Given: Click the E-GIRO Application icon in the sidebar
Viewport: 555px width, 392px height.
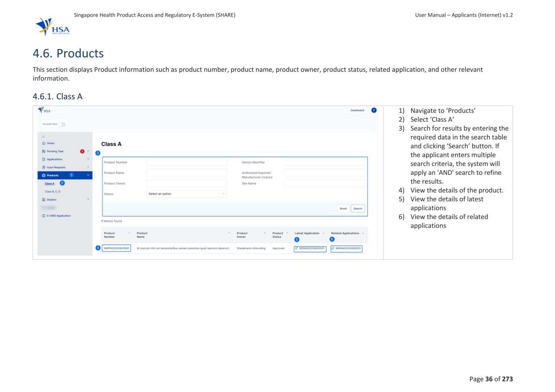Looking at the screenshot, I should 43,216.
